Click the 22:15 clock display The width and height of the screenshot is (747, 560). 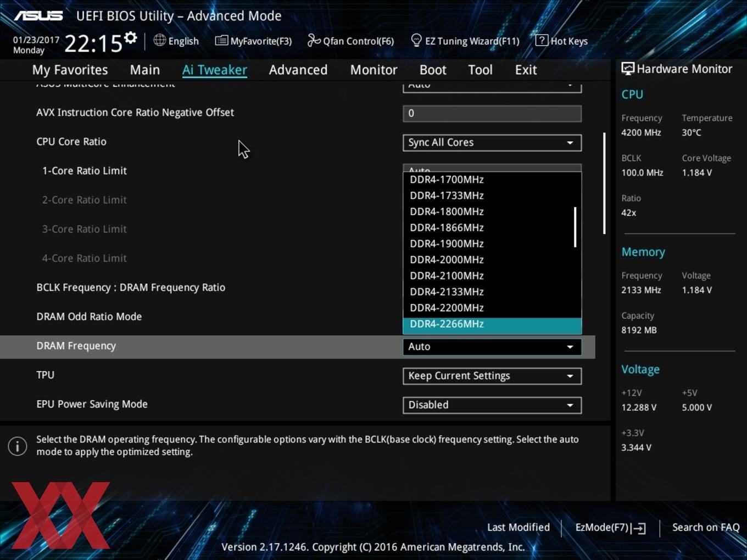coord(93,43)
